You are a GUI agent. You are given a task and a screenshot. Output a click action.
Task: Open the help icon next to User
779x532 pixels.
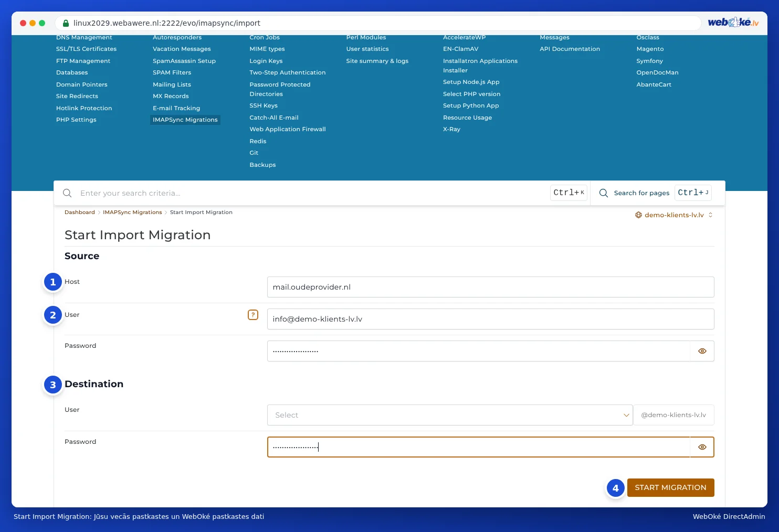[253, 315]
